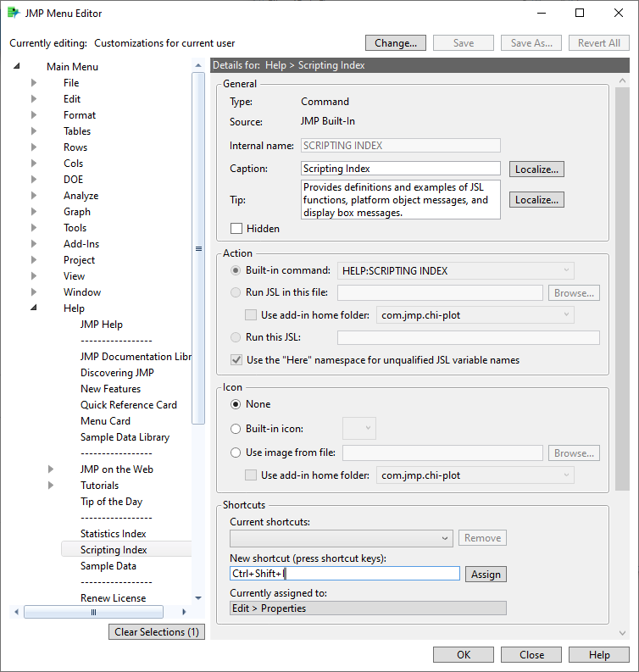This screenshot has height=672, width=639.
Task: Click the JMP Menu Editor app icon
Action: pos(14,13)
